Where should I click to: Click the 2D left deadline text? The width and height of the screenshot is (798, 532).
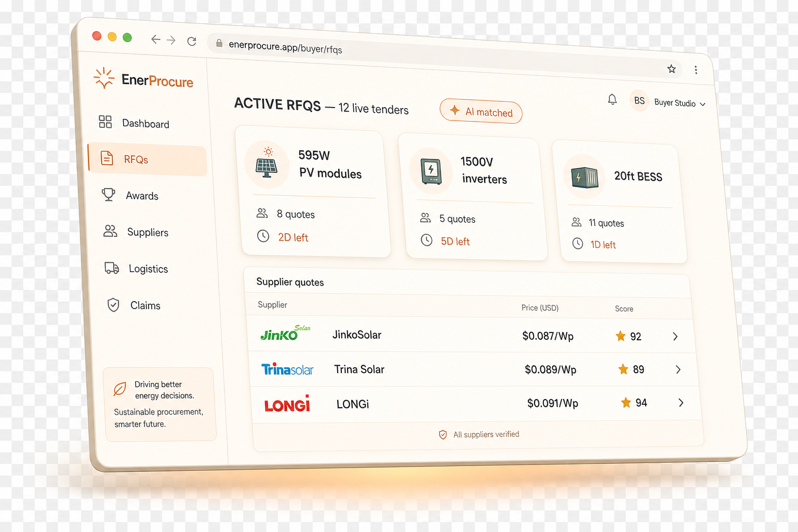[x=293, y=237]
